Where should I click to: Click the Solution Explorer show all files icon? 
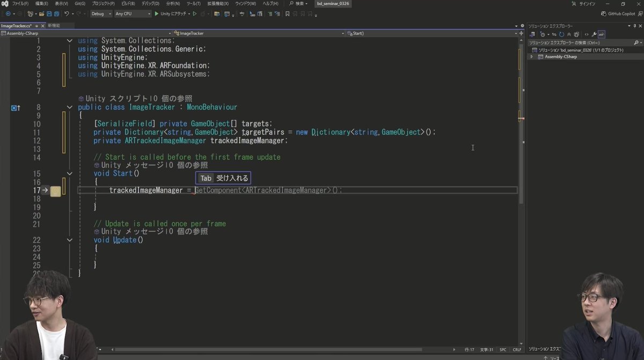tap(576, 34)
